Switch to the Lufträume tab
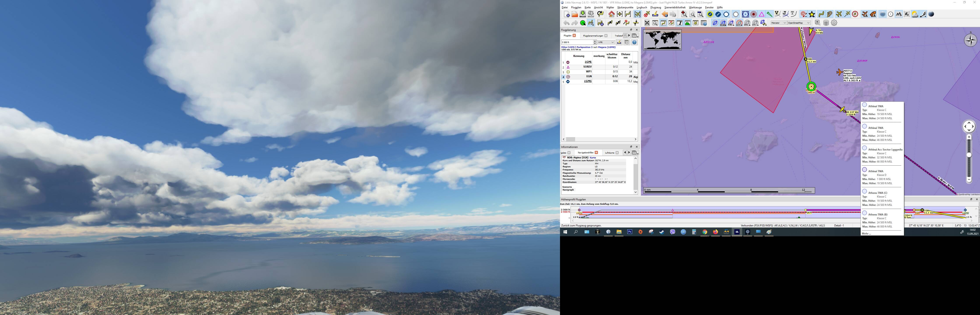The width and height of the screenshot is (980, 315). point(609,152)
